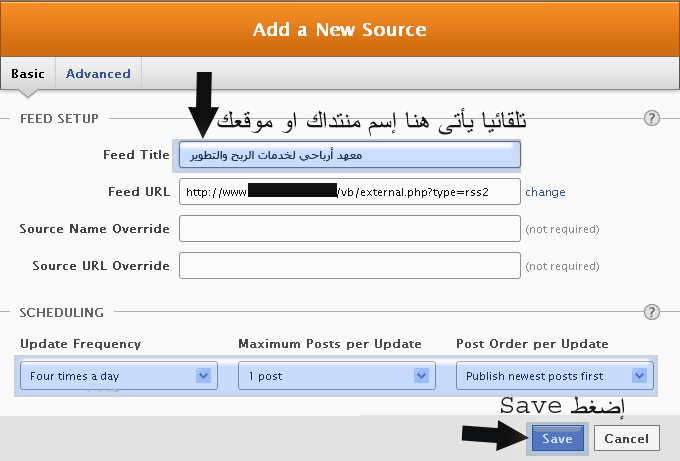This screenshot has width=680, height=461.
Task: Click the Source URL Override text field
Action: point(349,265)
